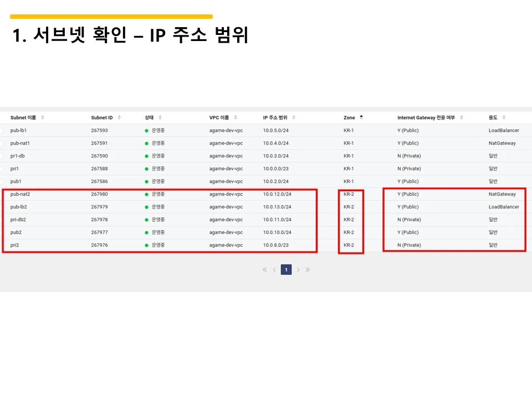The height and width of the screenshot is (399, 532).
Task: Toggle sorting on the 용도 column
Action: pos(503,117)
